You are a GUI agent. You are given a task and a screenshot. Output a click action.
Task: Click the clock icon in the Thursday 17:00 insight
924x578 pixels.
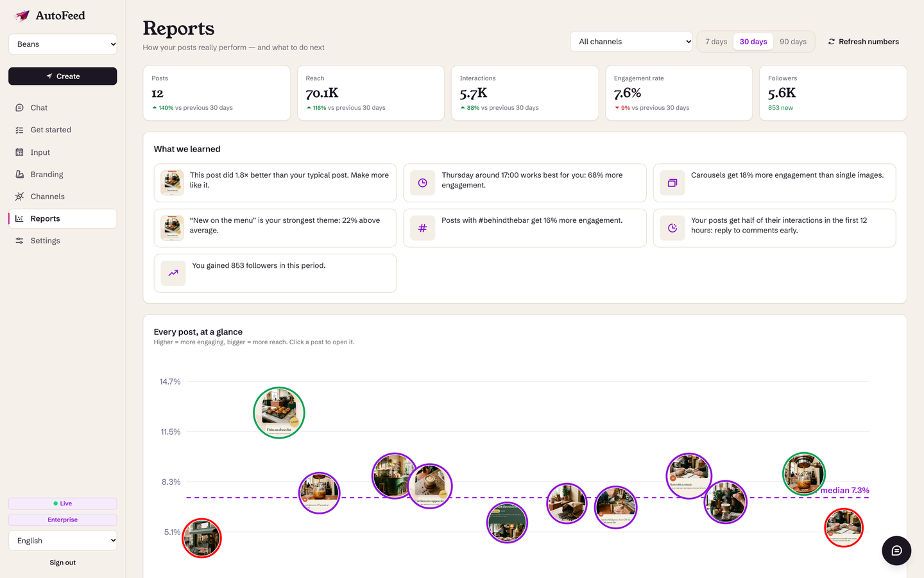click(423, 183)
